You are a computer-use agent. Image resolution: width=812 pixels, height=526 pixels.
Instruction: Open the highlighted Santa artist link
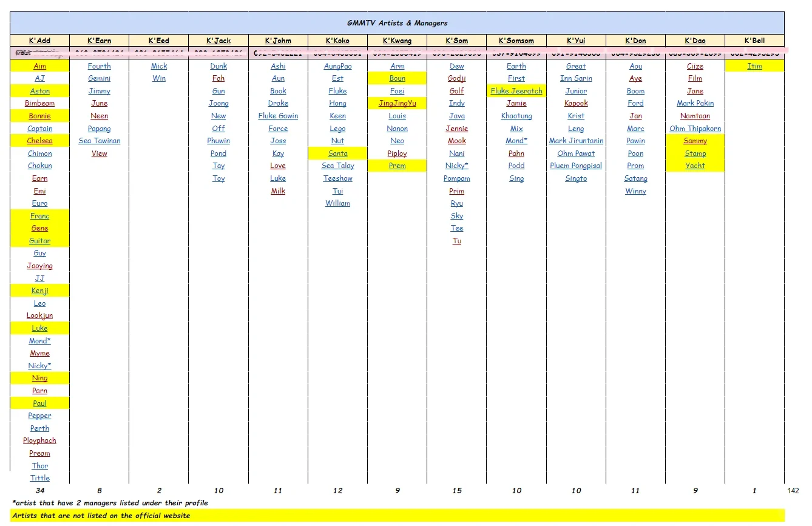coord(337,153)
